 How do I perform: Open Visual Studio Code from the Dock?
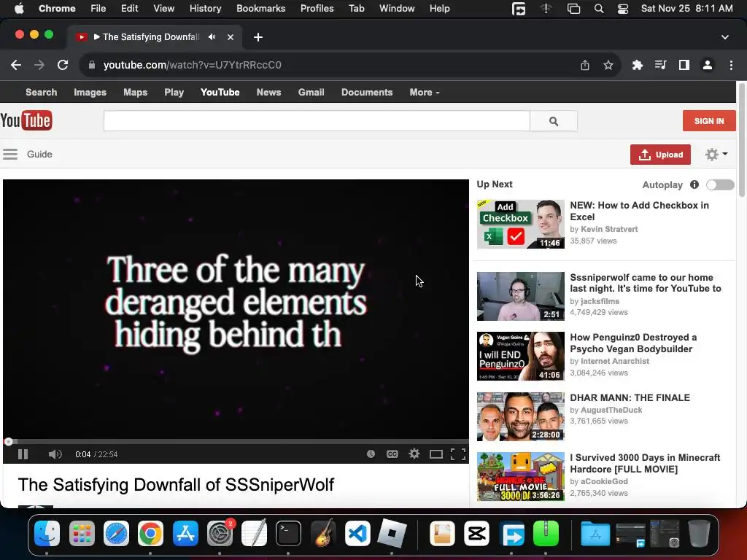coord(357,533)
